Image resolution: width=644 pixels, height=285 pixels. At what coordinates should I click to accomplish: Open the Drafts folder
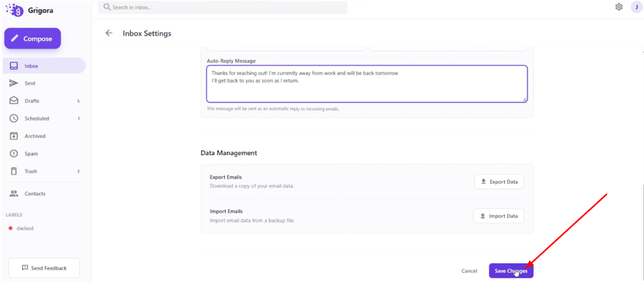tap(31, 101)
